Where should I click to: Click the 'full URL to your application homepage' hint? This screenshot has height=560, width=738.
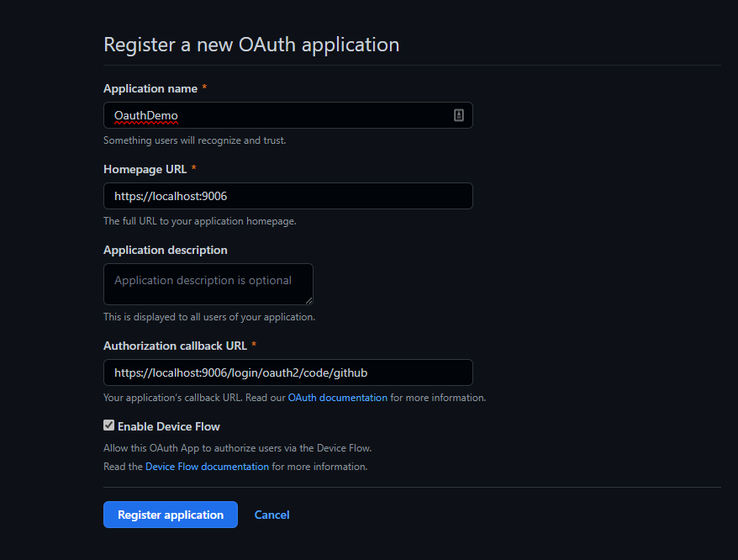[x=199, y=221]
